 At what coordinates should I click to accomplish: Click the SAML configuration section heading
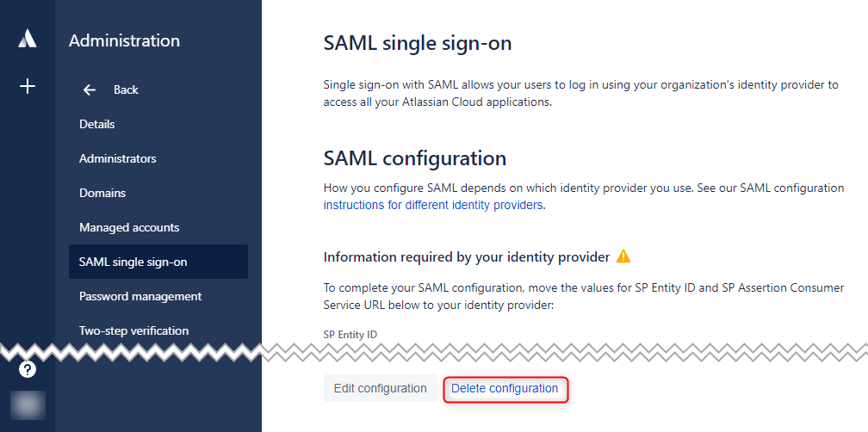click(x=415, y=158)
